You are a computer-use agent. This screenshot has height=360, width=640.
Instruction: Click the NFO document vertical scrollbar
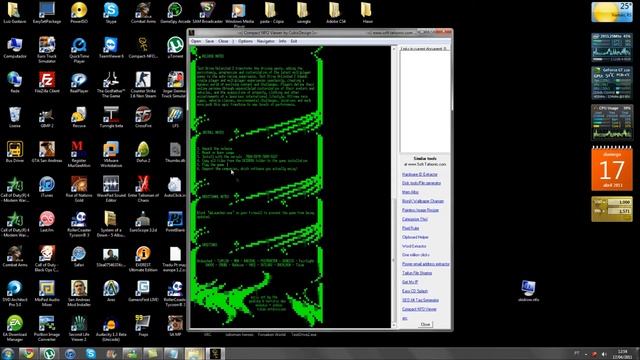(x=394, y=187)
